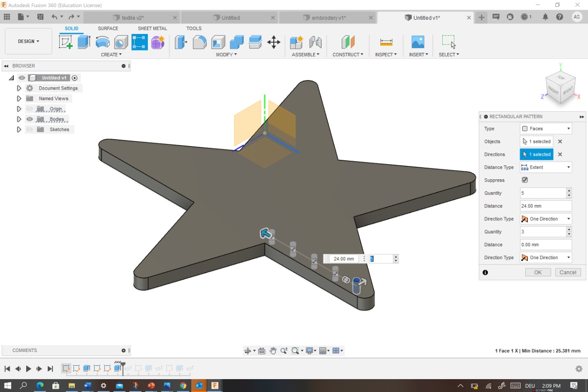Select the Joint tool

(x=315, y=42)
